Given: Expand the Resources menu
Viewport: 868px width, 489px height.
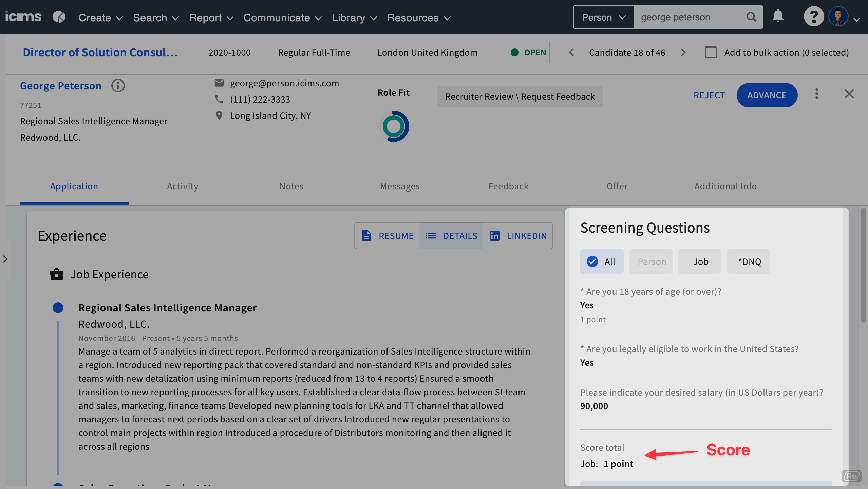Looking at the screenshot, I should coord(419,18).
